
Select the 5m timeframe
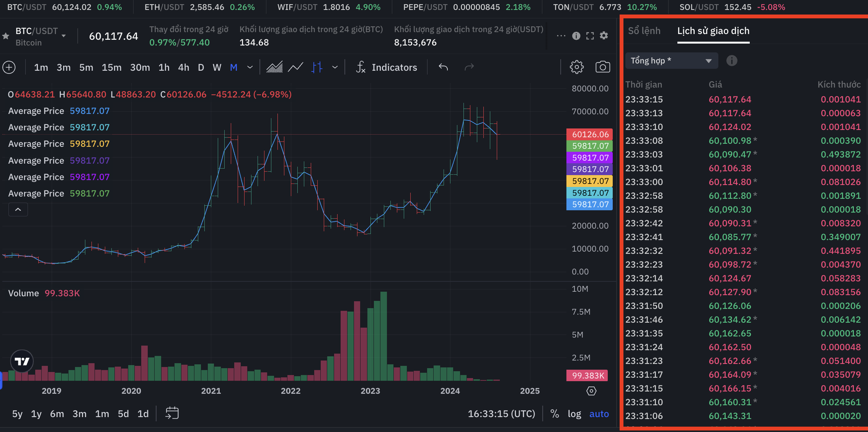[x=86, y=68]
